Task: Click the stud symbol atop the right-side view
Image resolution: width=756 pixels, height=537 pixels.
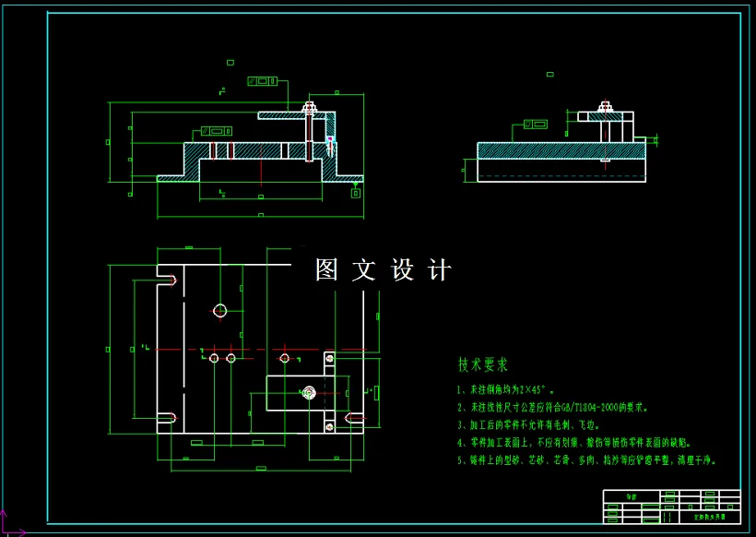Action: point(606,103)
